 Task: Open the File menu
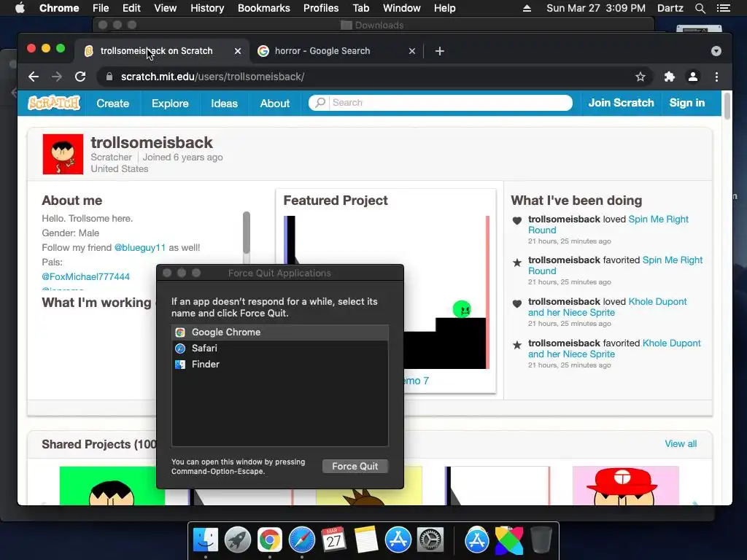click(x=101, y=8)
